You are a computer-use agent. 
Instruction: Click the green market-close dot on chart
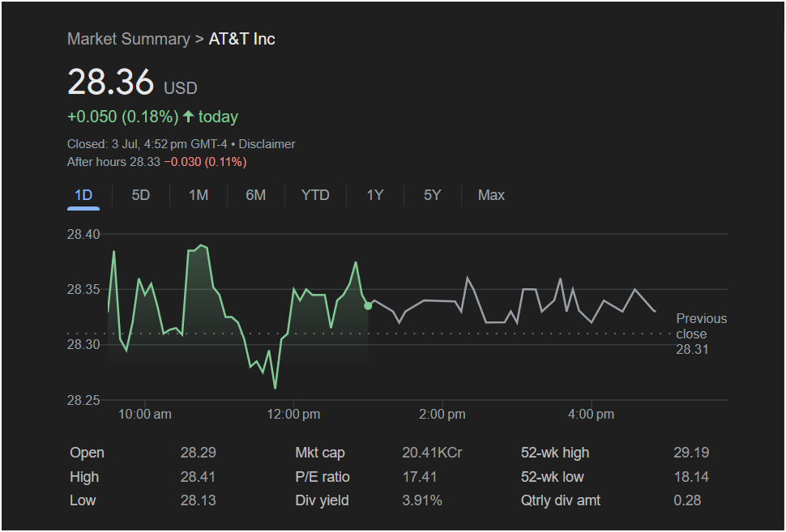(x=368, y=305)
